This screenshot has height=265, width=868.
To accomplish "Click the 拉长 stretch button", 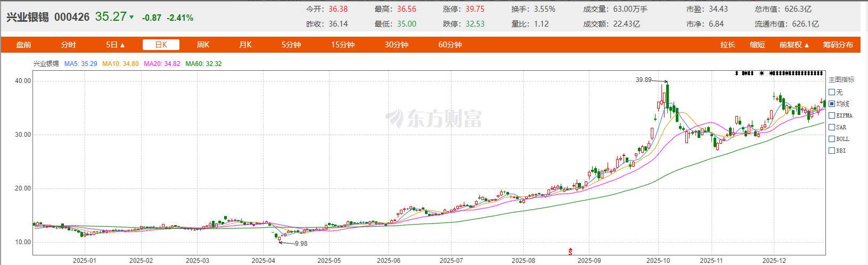I will (x=727, y=45).
